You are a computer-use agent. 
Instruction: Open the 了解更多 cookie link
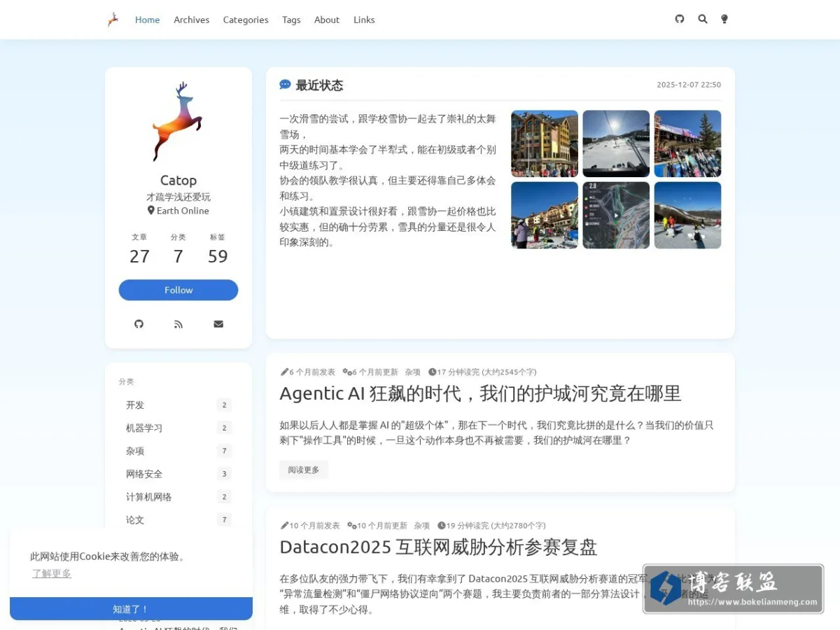[52, 573]
